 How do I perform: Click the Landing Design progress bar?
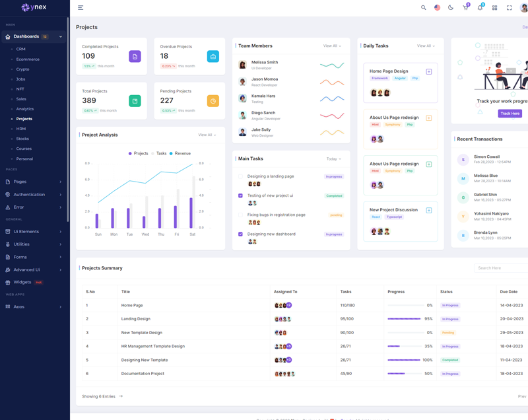coord(404,319)
